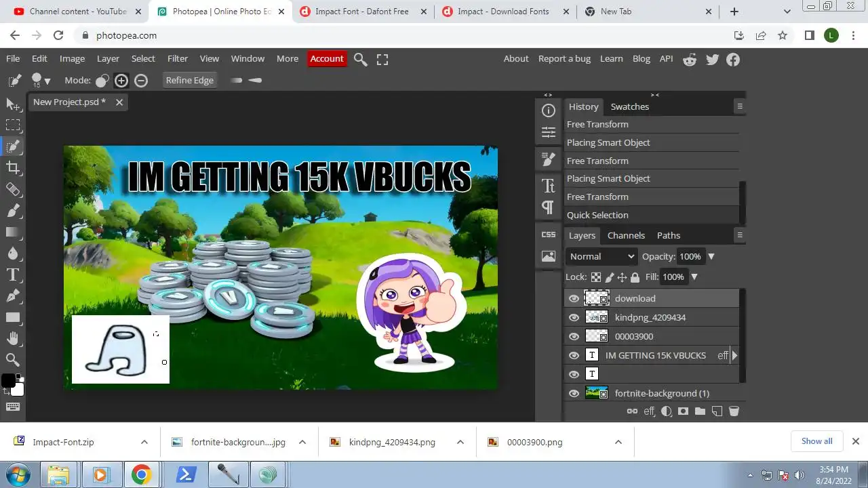868x488 pixels.
Task: Toggle lock all padlock
Action: 635,277
